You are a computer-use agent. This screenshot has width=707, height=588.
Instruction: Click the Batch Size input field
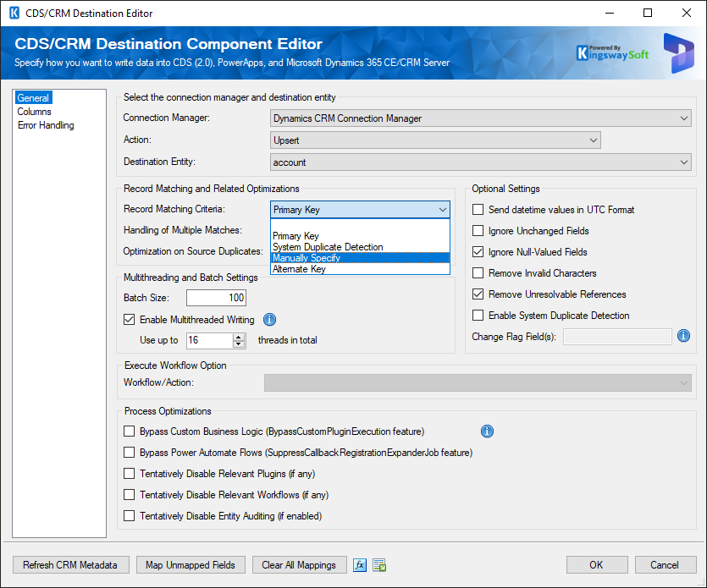coord(217,297)
